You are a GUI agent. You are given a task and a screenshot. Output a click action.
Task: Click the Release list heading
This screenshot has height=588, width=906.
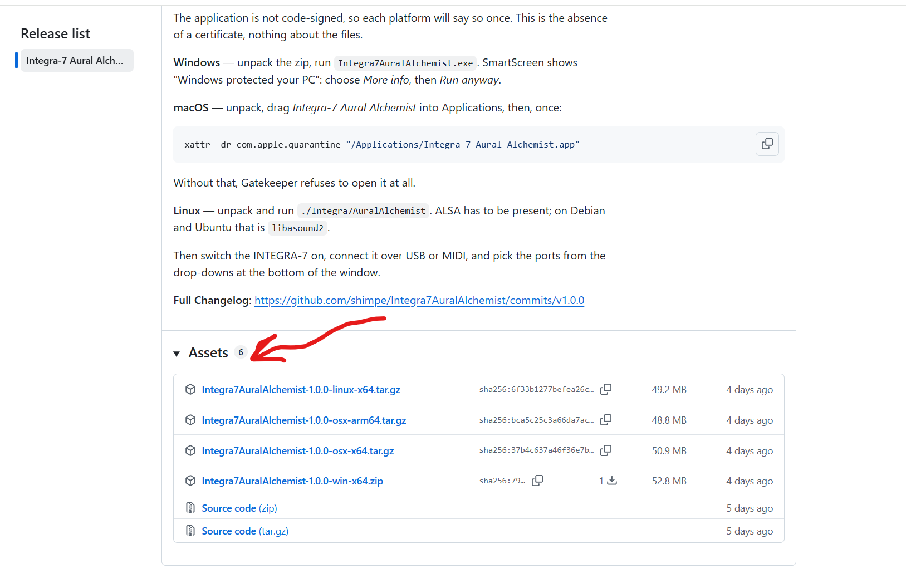pos(55,34)
